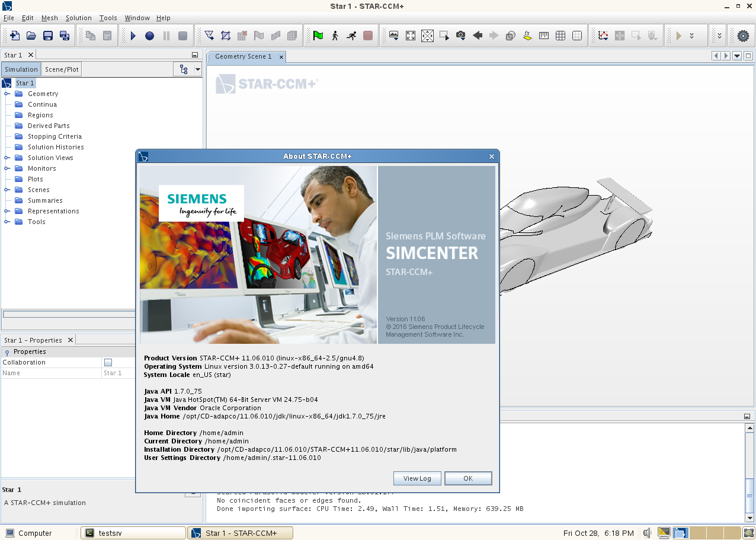Click the overlapping shapes transparency icon
Image resolution: width=756 pixels, height=540 pixels.
(x=511, y=36)
